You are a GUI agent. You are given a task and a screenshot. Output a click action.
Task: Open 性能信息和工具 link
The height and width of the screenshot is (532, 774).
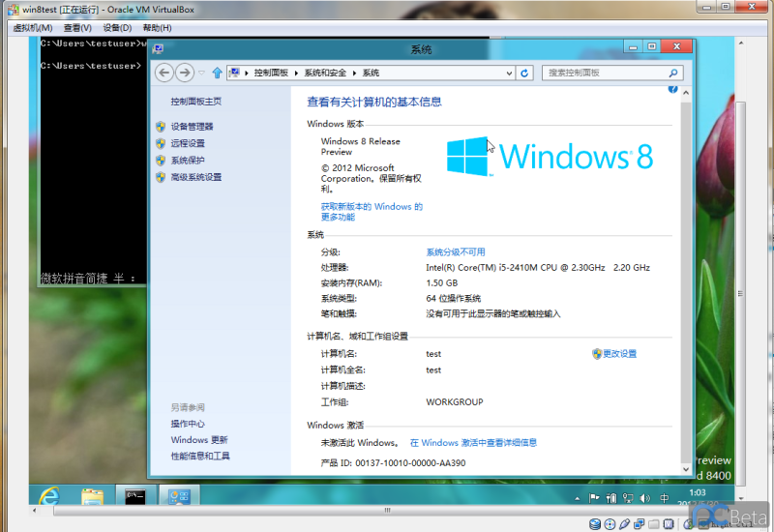coord(200,456)
